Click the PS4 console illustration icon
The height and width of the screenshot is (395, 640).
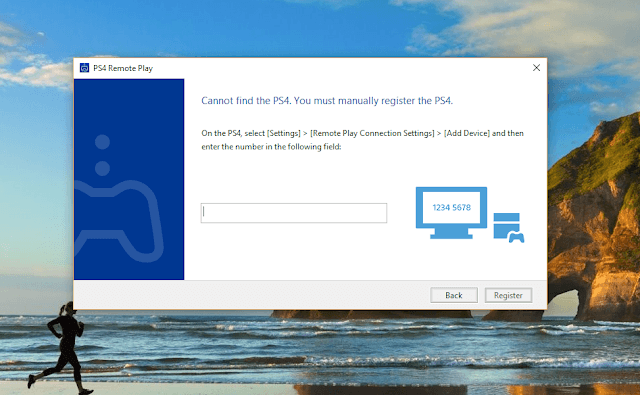coord(506,226)
